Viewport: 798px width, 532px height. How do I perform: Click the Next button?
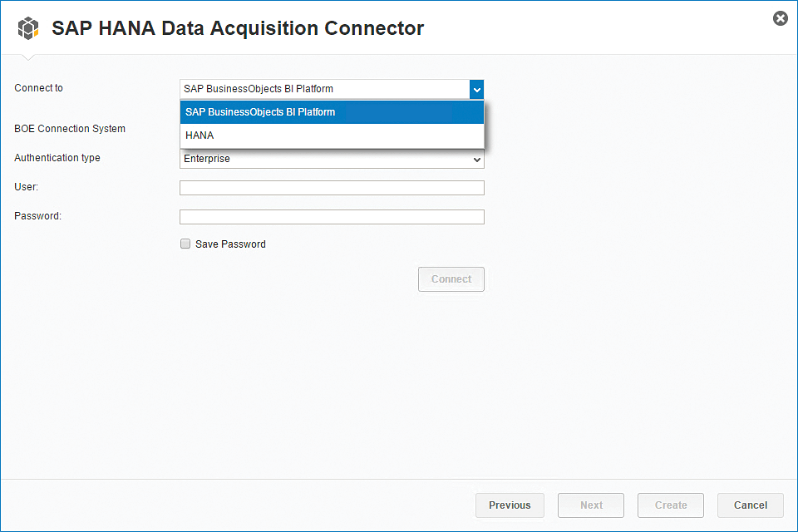591,505
